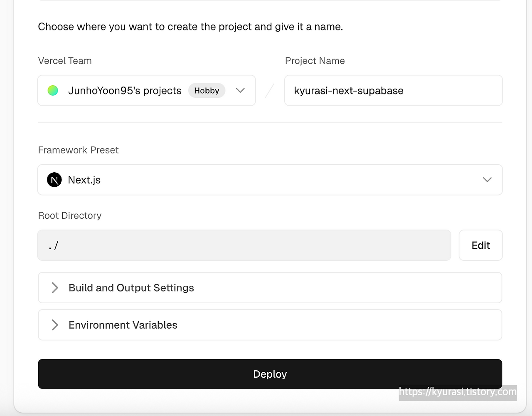532x416 pixels.
Task: Click the Hobby plan badge
Action: click(x=207, y=90)
